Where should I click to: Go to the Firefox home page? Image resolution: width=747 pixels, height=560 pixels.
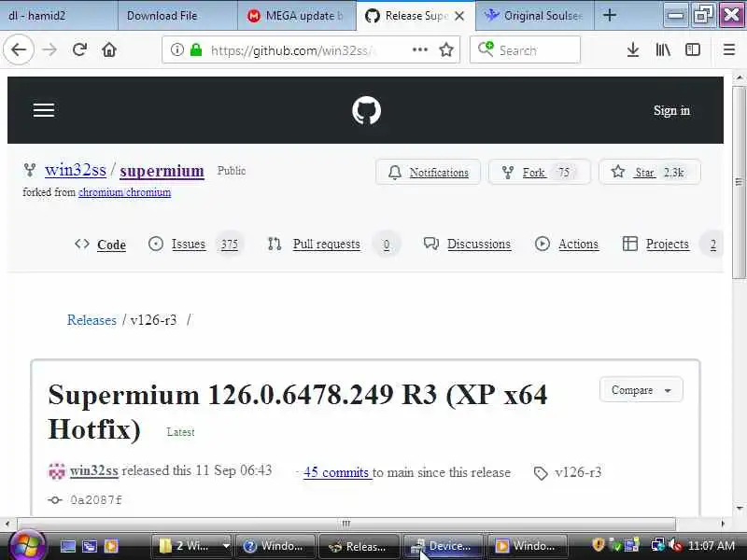coord(109,49)
